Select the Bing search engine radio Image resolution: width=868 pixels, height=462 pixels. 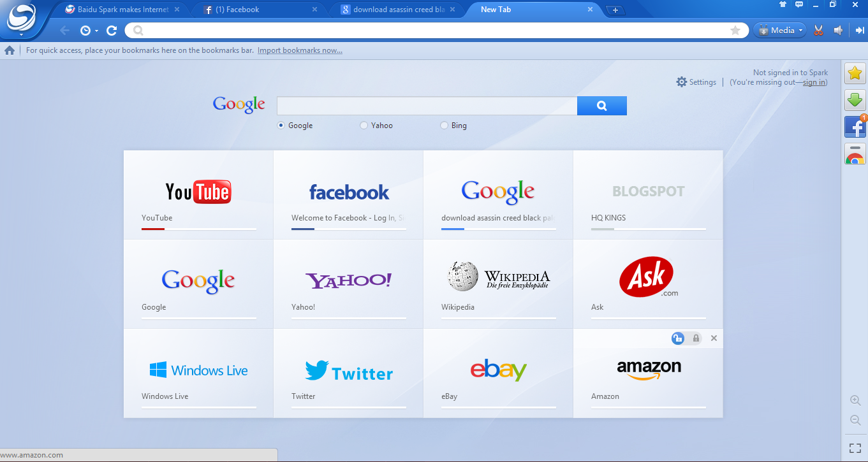(x=445, y=126)
